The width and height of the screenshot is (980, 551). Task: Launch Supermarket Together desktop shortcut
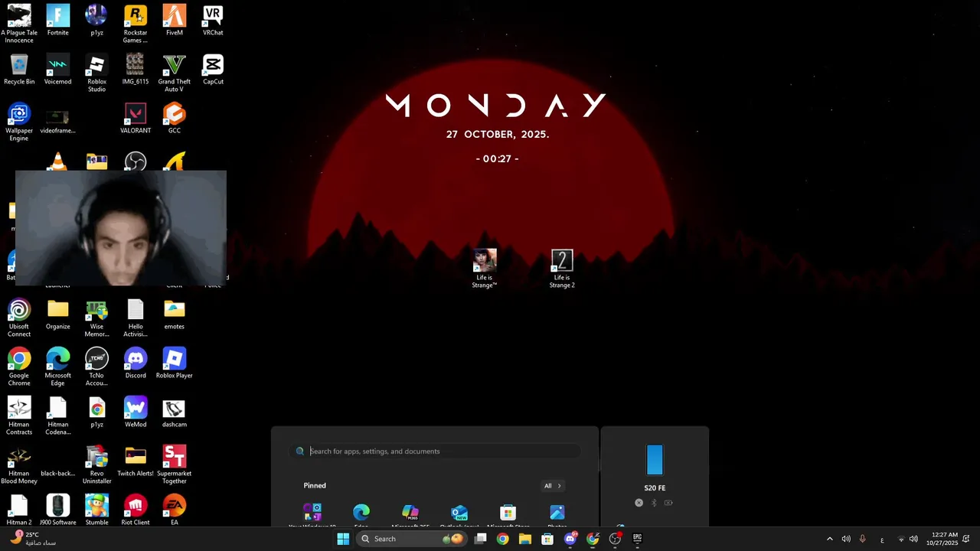tap(175, 465)
